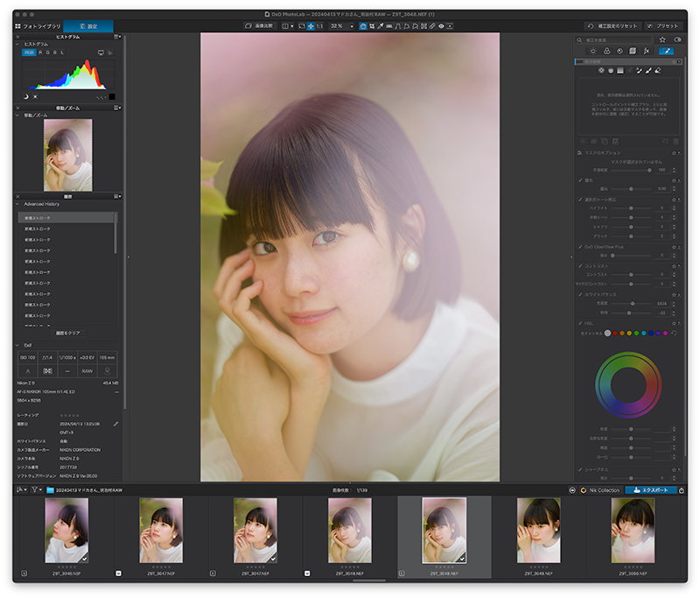Open the 32 % zoom level dropdown
This screenshot has width=700, height=598.
pyautogui.click(x=341, y=26)
